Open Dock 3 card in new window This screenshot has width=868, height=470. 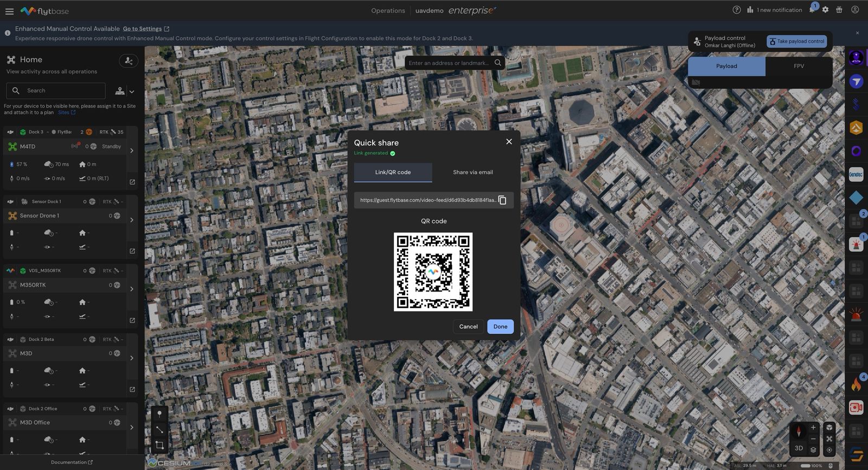132,182
